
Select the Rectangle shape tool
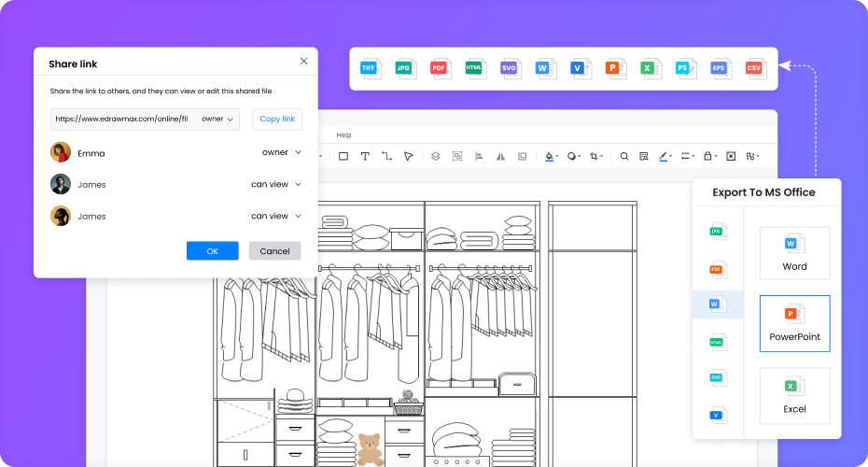pos(343,156)
